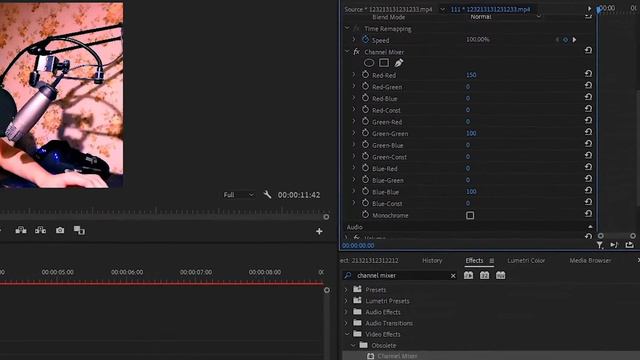Edit Red-Red value 150
The height and width of the screenshot is (360, 640).
pyautogui.click(x=471, y=75)
